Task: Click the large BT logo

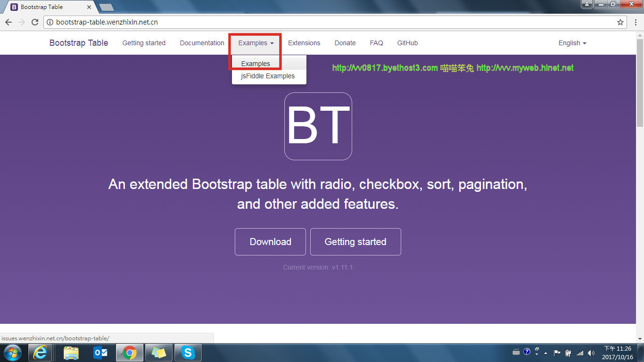Action: pos(318,126)
